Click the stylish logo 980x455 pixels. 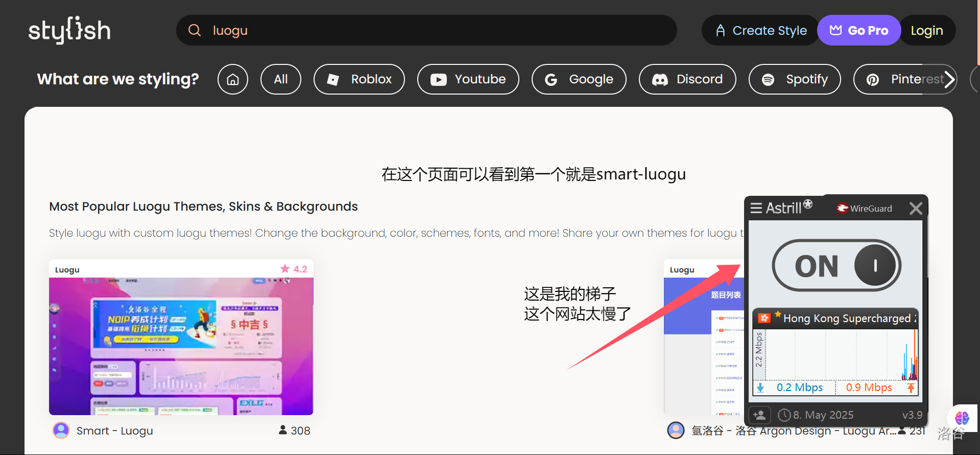tap(69, 31)
